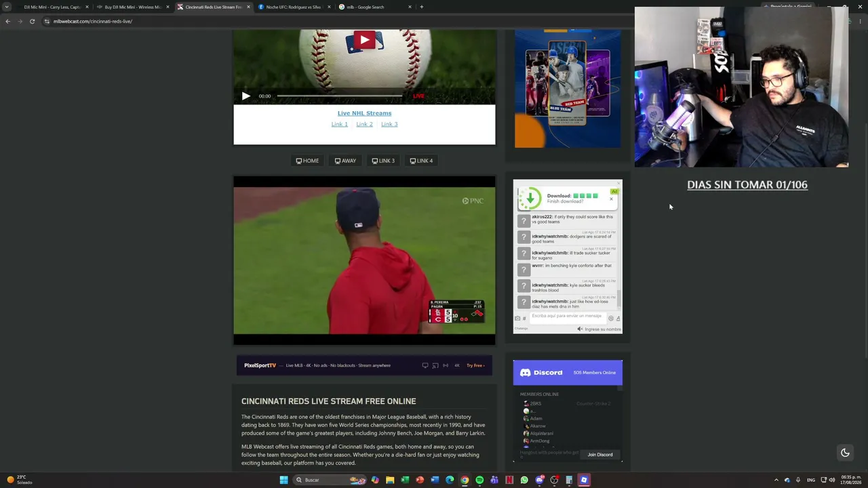Open the baseball team graphic ad

[x=568, y=88]
